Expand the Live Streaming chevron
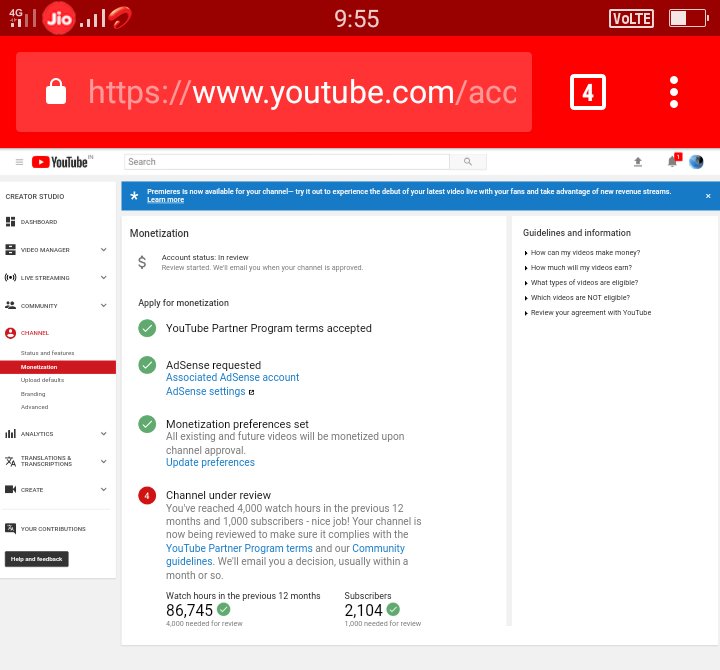 click(104, 277)
